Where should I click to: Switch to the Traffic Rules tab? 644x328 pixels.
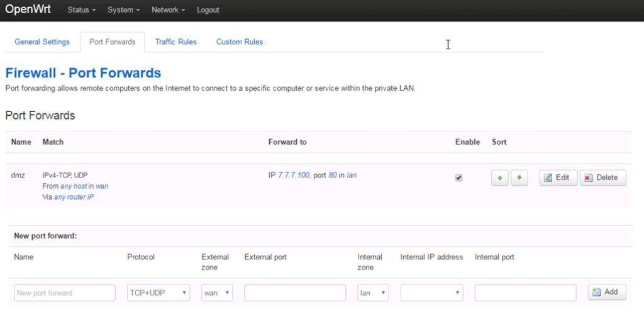click(176, 42)
